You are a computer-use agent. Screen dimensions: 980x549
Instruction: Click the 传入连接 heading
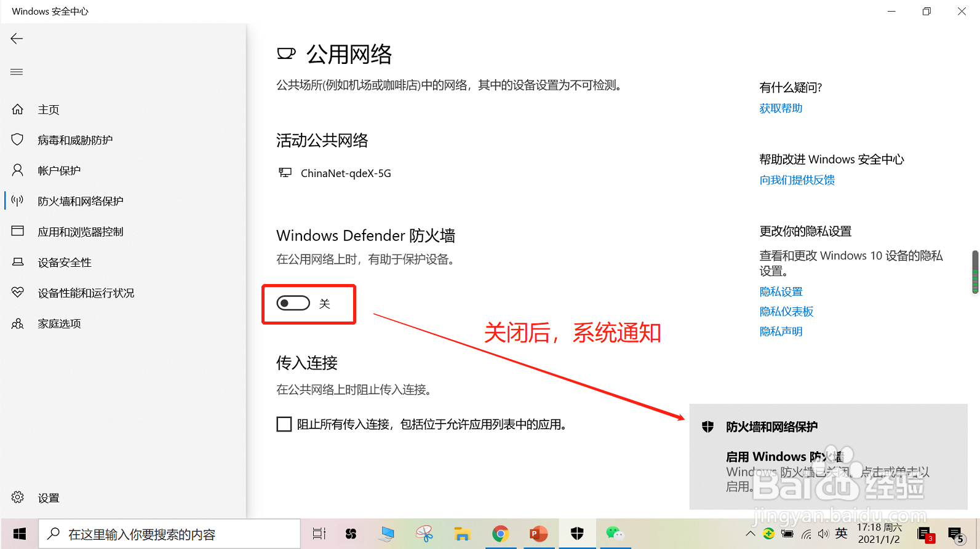(307, 363)
